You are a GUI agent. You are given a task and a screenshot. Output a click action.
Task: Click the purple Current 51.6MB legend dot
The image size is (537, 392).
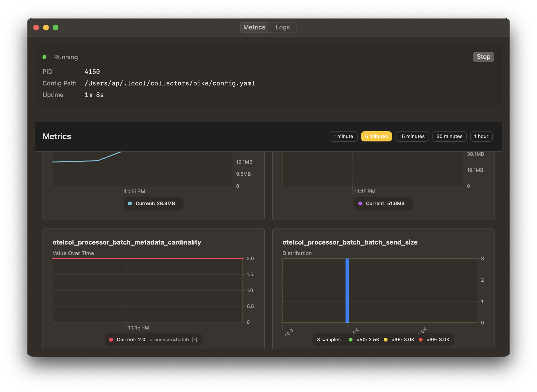(x=360, y=203)
